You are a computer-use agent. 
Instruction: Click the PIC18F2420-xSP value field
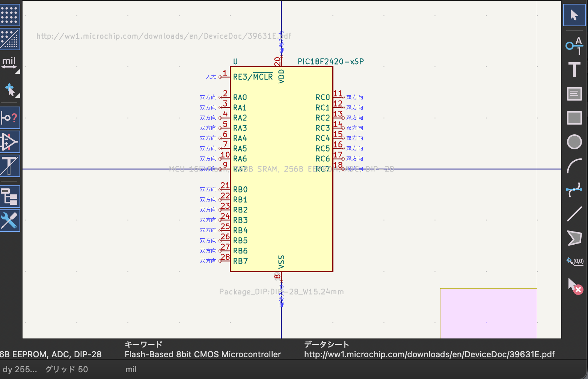coord(330,62)
